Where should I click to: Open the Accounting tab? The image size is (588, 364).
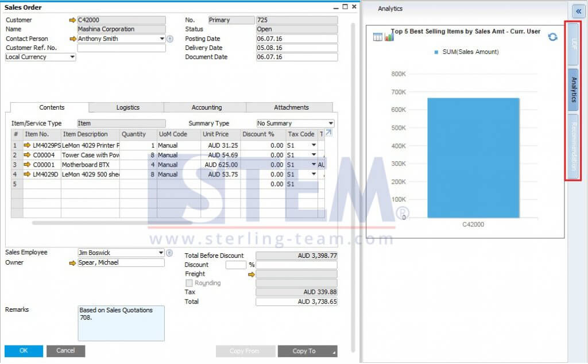tap(206, 107)
